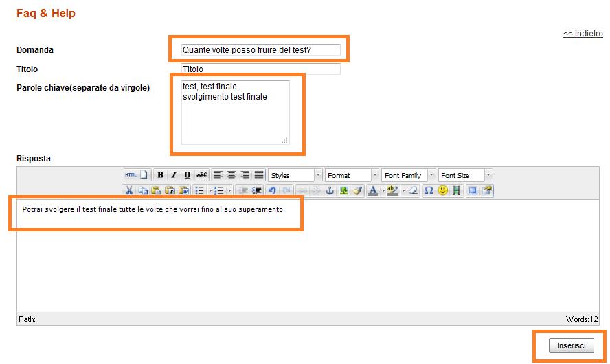The height and width of the screenshot is (364, 610).
Task: Toggle left text alignment
Action: click(x=218, y=175)
